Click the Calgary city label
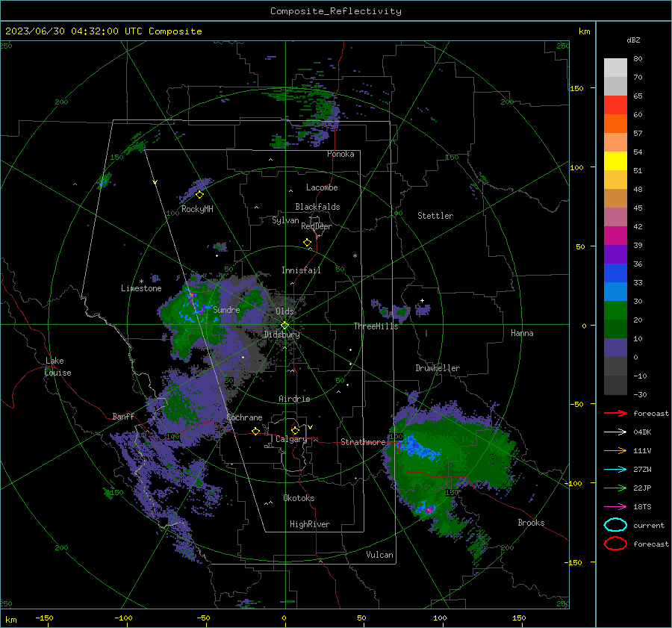Viewport: 672px width, 628px height. pyautogui.click(x=291, y=439)
